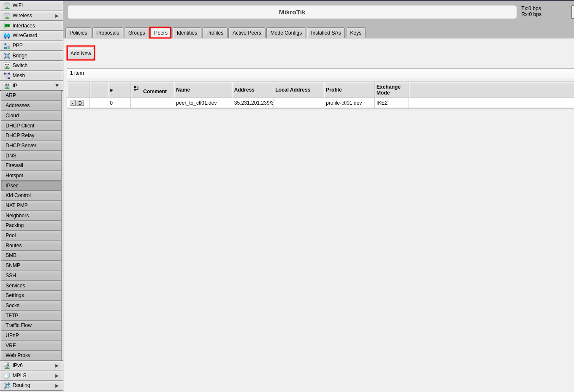Open the Installed SAs tab
574x392 pixels.
coord(326,33)
